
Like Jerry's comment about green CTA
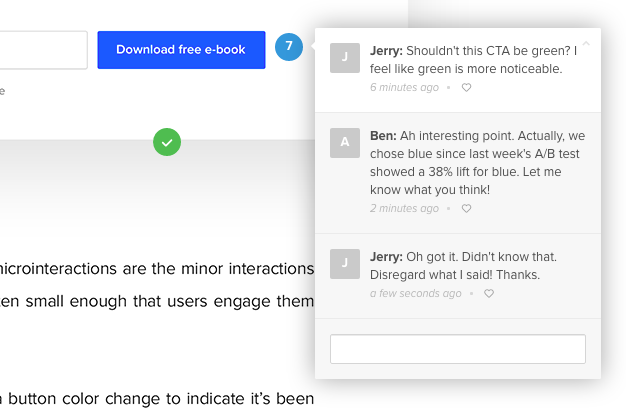(466, 87)
